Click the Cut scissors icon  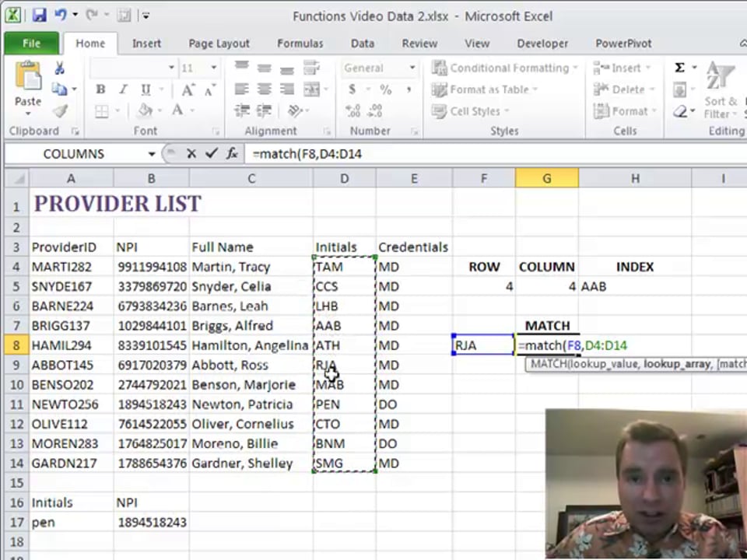point(60,68)
